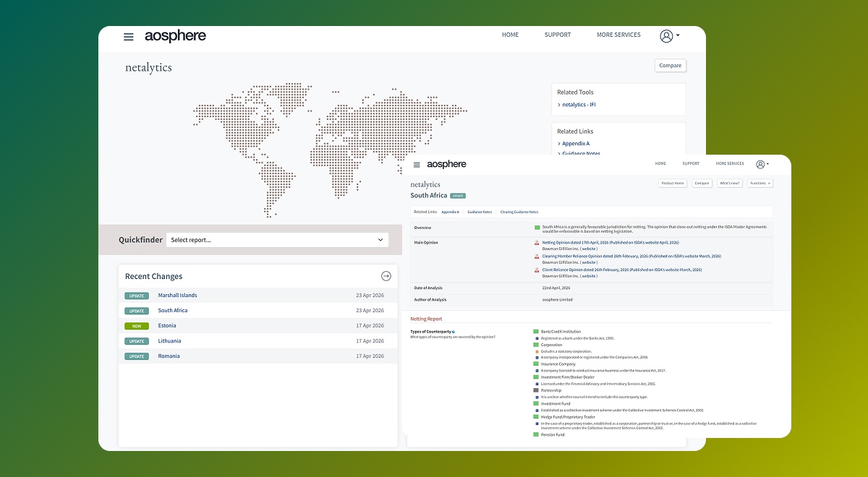
Task: Expand account arrow in back window header
Action: click(678, 36)
